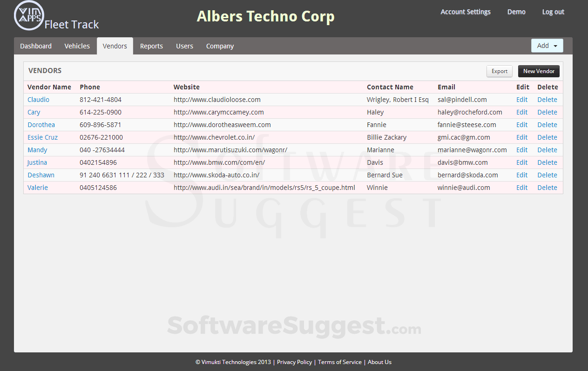
Task: Click the Phone column header
Action: 90,87
